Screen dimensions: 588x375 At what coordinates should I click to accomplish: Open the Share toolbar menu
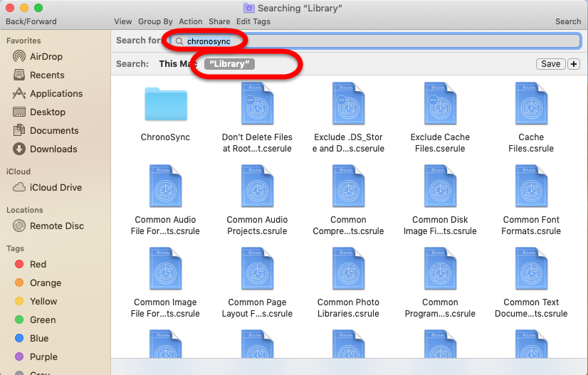(219, 21)
